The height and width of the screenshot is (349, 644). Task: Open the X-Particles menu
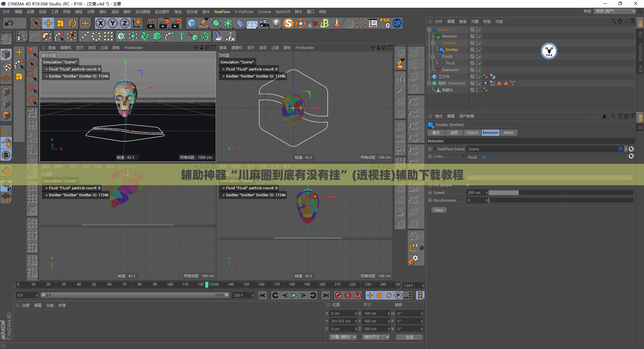[244, 12]
